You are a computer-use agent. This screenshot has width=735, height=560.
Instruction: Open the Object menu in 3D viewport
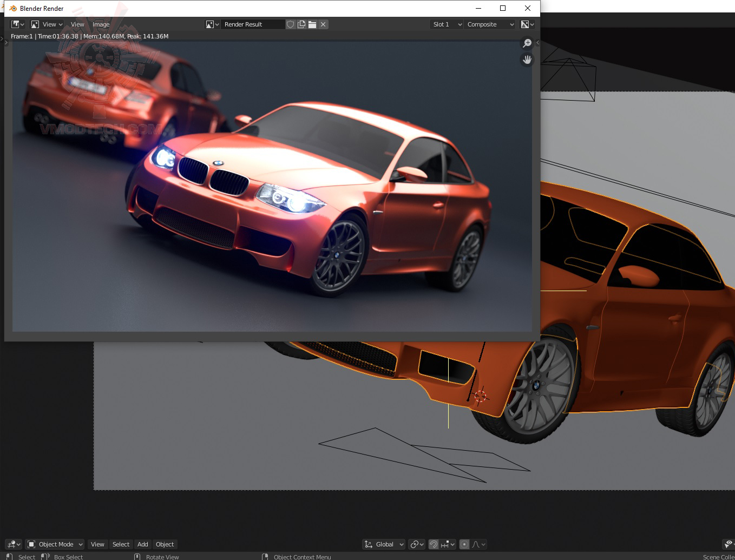165,544
